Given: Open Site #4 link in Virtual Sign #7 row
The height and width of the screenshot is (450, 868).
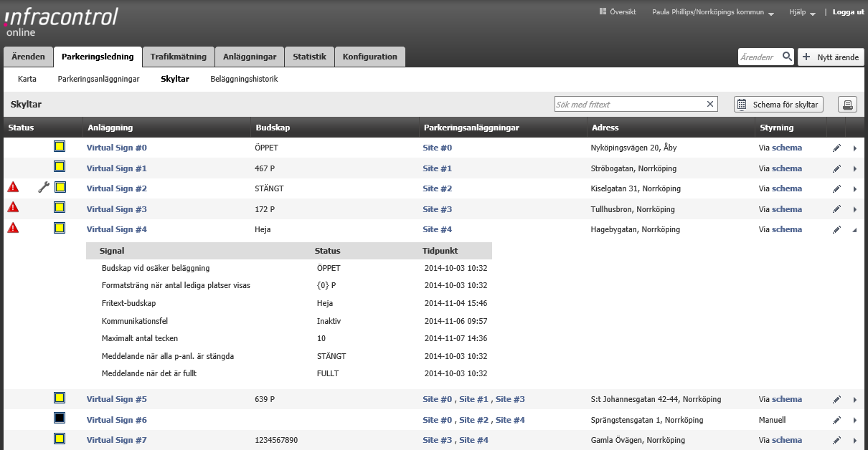Looking at the screenshot, I should (x=474, y=440).
